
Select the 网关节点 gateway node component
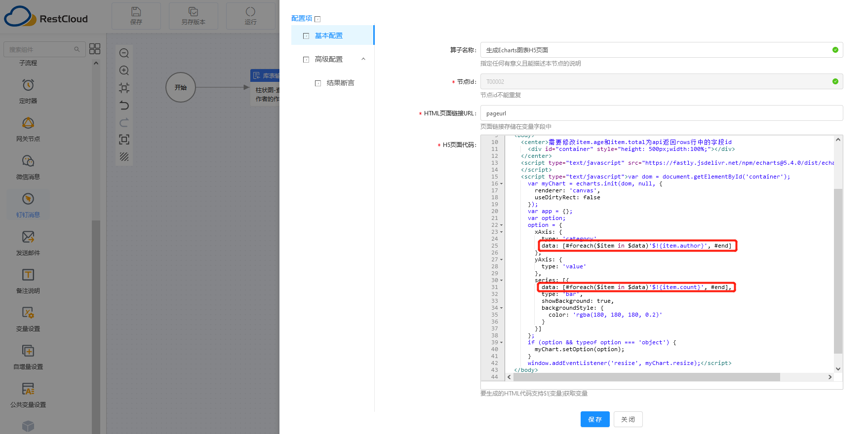point(28,129)
